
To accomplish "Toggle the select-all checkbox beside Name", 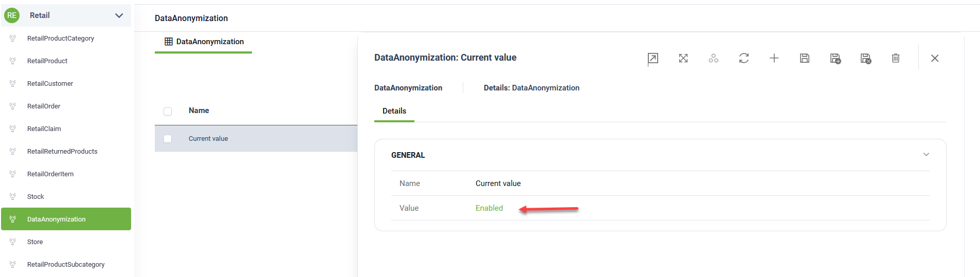I will click(168, 112).
